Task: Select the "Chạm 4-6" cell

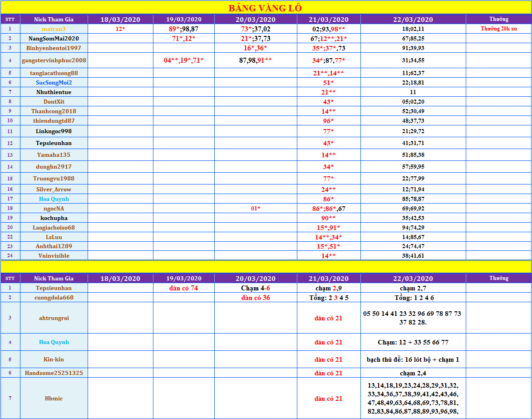Action: (256, 288)
